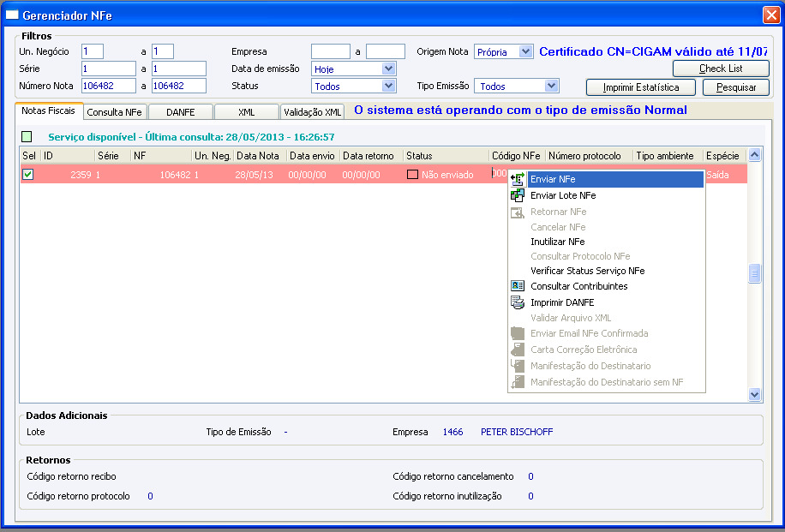Choose Enviar NFe from context menu
The image size is (785, 532).
(x=606, y=179)
